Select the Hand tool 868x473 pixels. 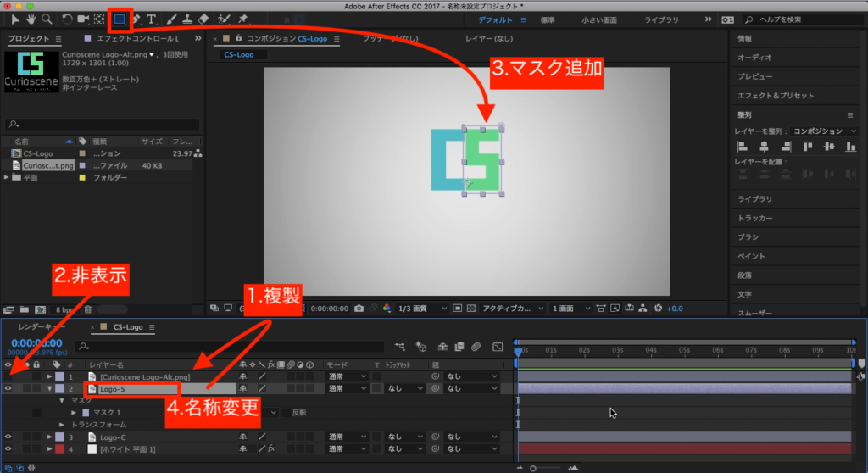30,19
